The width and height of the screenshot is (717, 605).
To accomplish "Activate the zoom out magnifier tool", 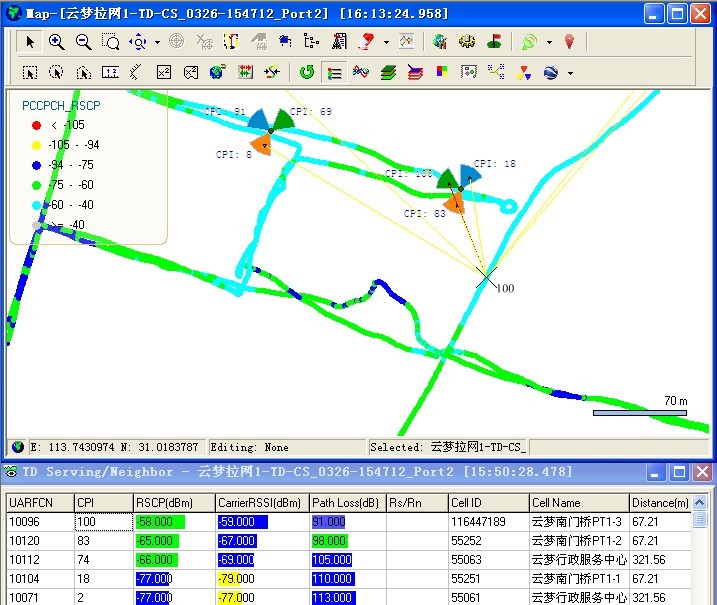I will pyautogui.click(x=83, y=42).
